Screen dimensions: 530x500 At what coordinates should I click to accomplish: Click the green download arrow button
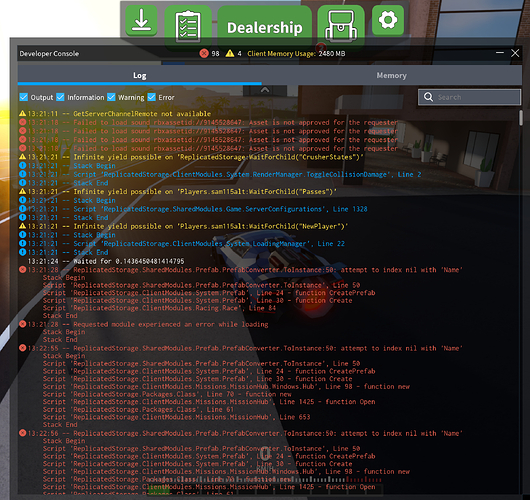click(141, 20)
